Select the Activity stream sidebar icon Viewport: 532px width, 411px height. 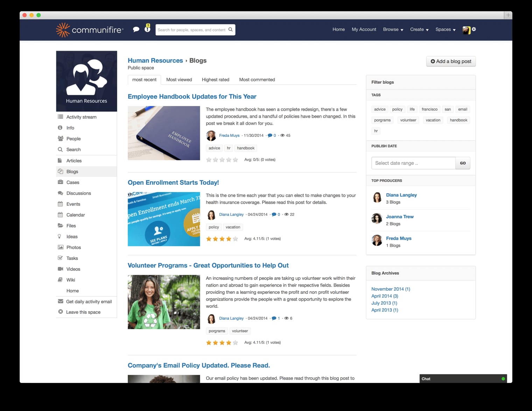coord(60,117)
